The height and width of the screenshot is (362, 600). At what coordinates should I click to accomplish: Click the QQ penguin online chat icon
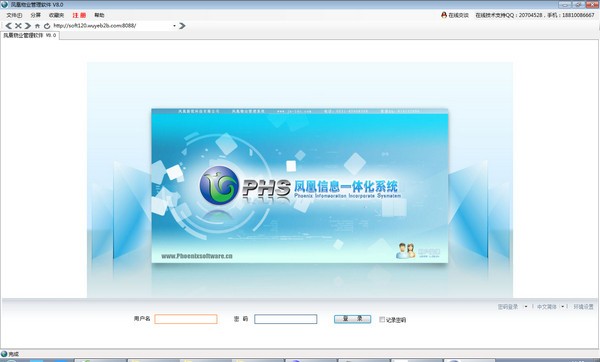tap(444, 15)
